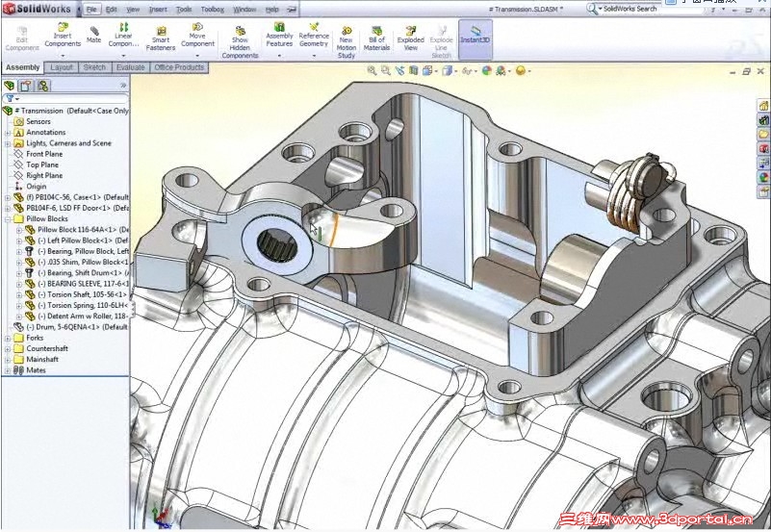Viewport: 771px width, 532px height.
Task: Expand the Mates node
Action: click(x=8, y=370)
